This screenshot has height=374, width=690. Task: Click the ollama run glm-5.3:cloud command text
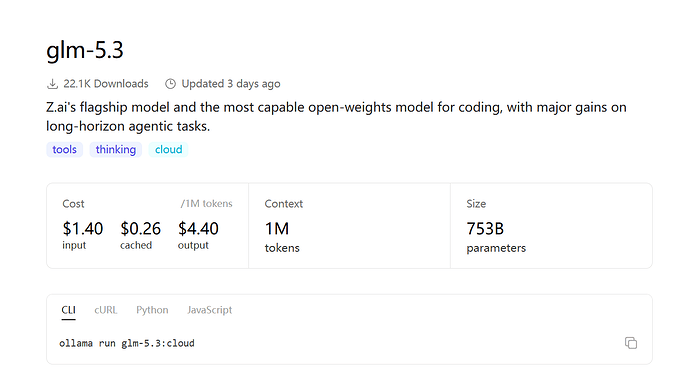pos(127,343)
